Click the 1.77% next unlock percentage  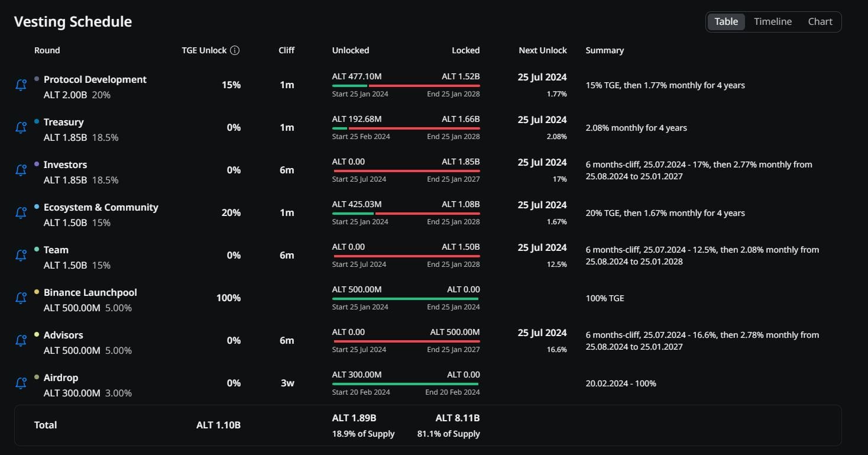pyautogui.click(x=557, y=94)
